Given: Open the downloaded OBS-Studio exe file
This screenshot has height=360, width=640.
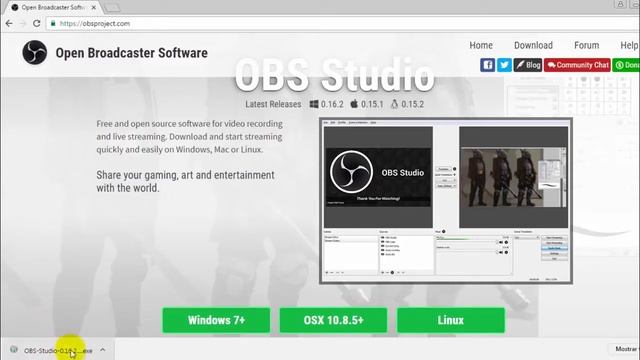Looking at the screenshot, I should click(x=58, y=351).
